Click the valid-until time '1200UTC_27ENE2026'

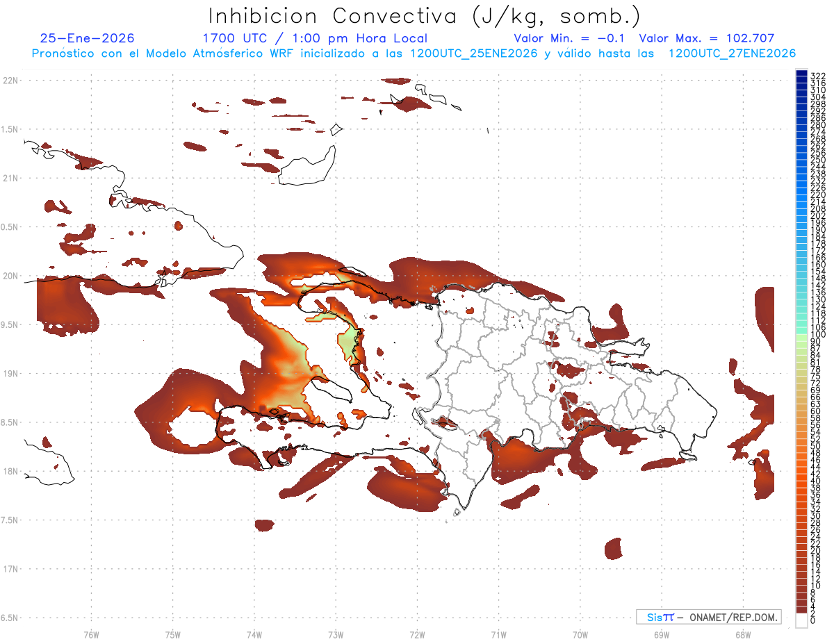[732, 53]
